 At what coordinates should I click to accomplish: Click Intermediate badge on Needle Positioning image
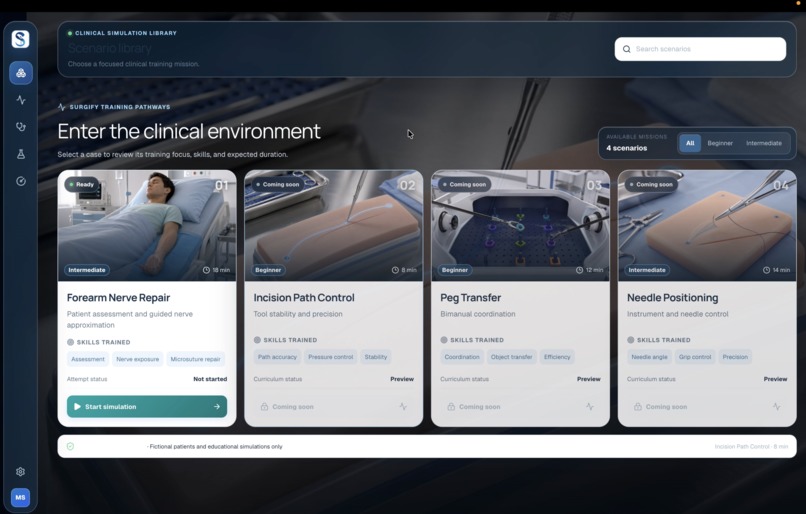pyautogui.click(x=647, y=270)
